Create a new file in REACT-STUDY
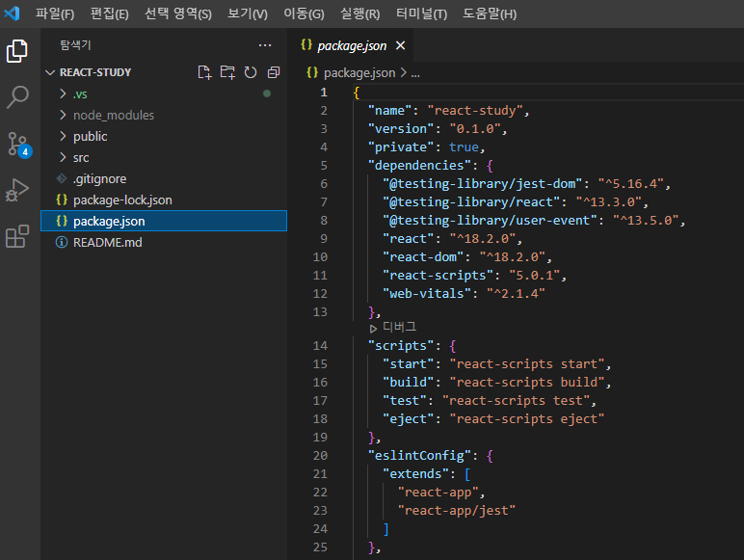The width and height of the screenshot is (744, 560). [204, 72]
